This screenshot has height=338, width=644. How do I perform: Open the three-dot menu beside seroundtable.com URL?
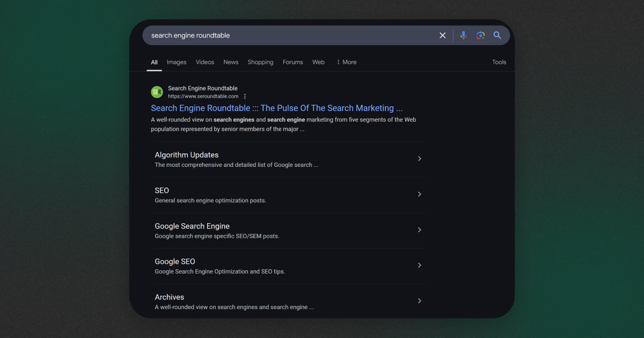point(245,97)
